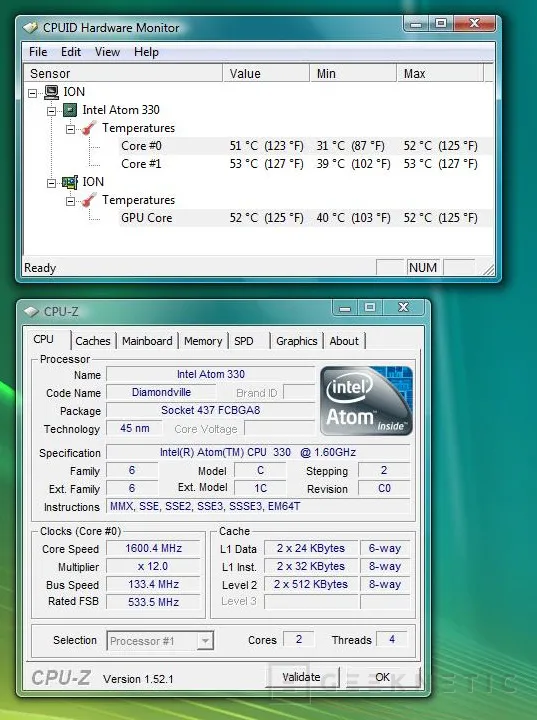
Task: Switch to the About tab
Action: pyautogui.click(x=344, y=341)
